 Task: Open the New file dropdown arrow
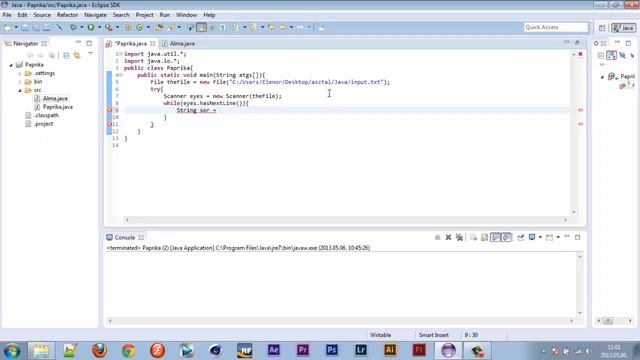(16, 27)
